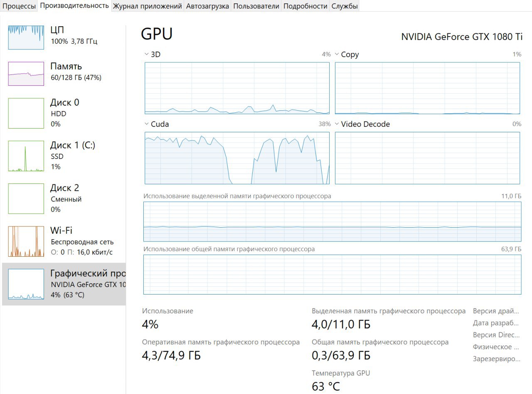Screen dimensions: 532x394
Task: Select the Производительность tab
Action: pyautogui.click(x=75, y=6)
